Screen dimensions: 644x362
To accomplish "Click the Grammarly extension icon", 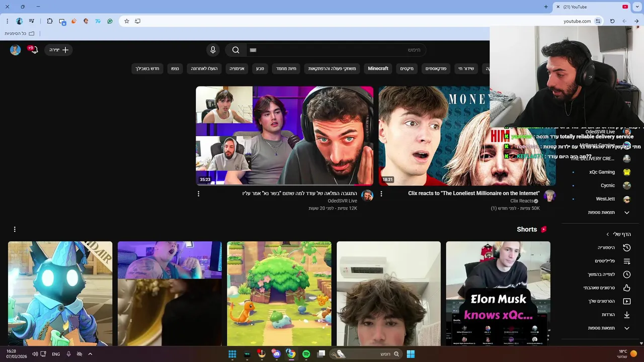I will point(110,21).
